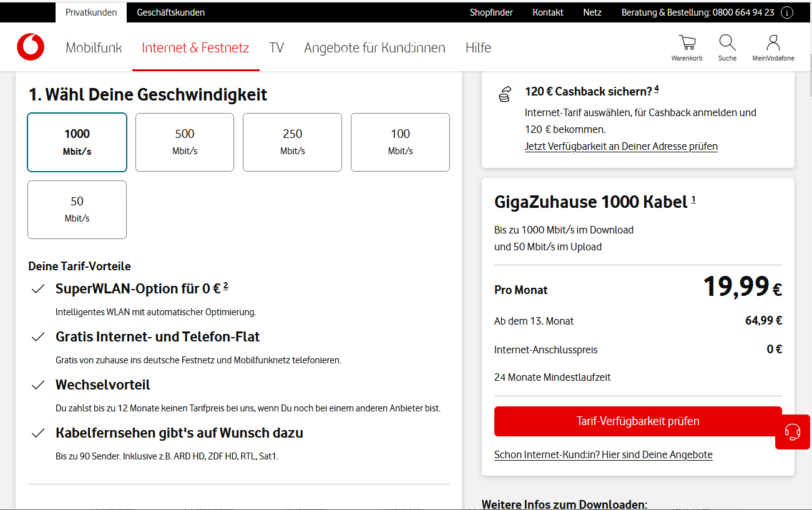Go to Shopfinder in top bar

[491, 12]
